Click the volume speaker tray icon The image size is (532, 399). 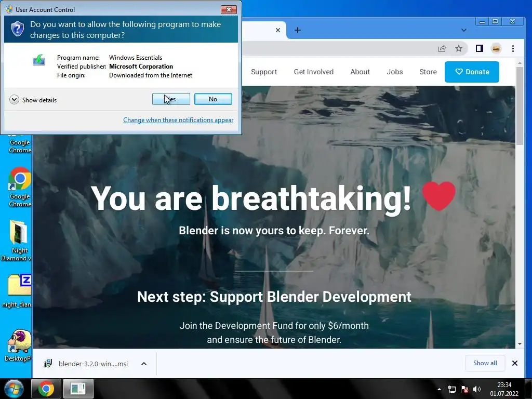point(477,390)
